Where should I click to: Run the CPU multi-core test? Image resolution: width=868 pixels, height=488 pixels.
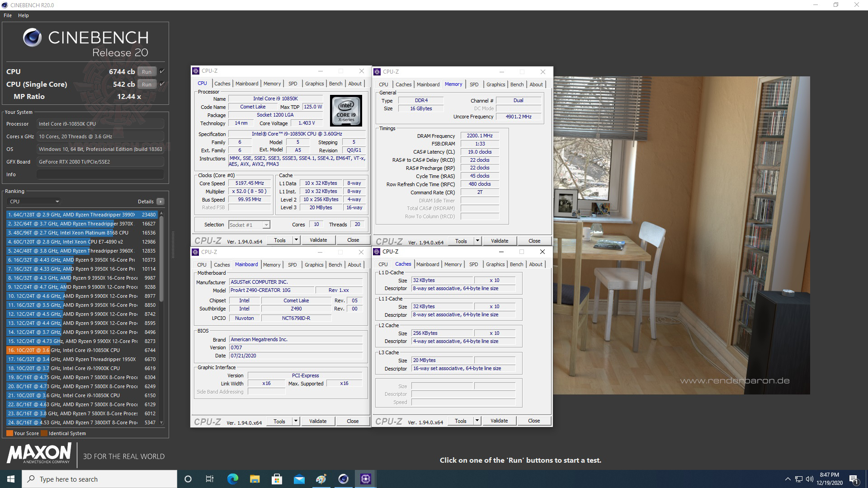coord(146,72)
